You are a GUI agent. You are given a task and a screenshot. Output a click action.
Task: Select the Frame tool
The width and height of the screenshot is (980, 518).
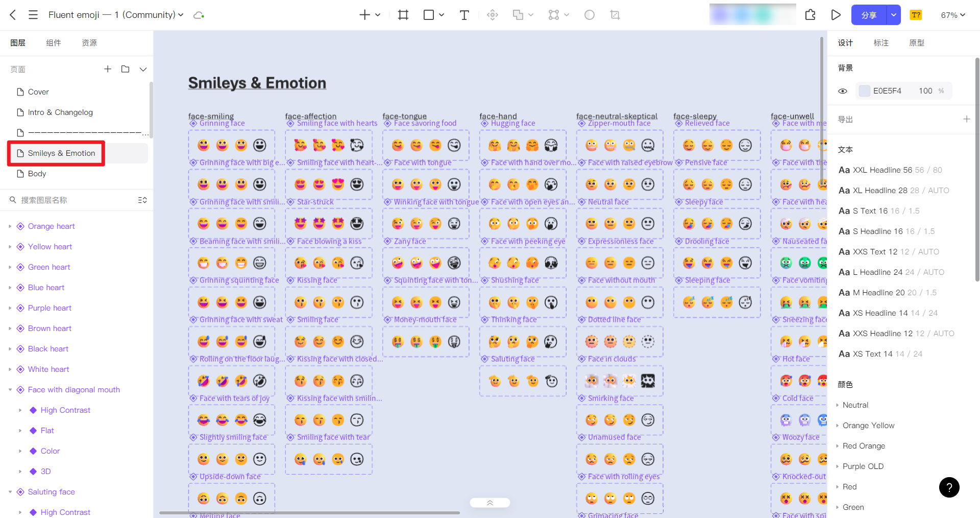point(403,15)
